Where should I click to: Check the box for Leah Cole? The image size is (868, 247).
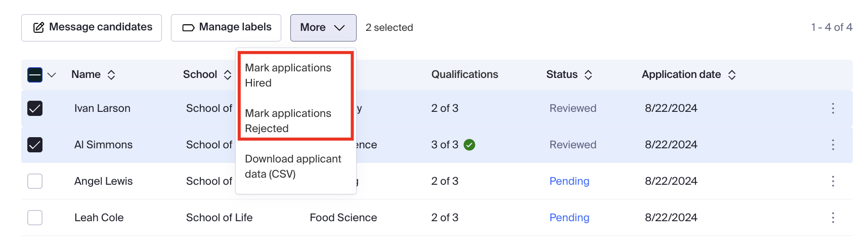(35, 218)
